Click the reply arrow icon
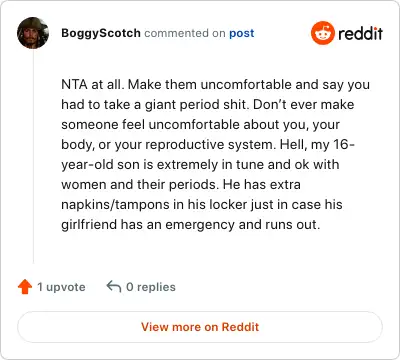The width and height of the screenshot is (400, 360). [x=114, y=286]
